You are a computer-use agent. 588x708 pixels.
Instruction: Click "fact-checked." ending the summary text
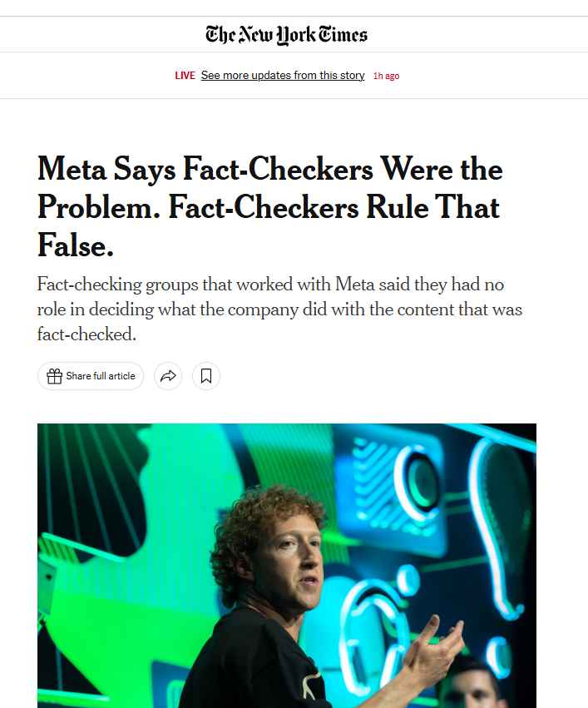coord(86,334)
